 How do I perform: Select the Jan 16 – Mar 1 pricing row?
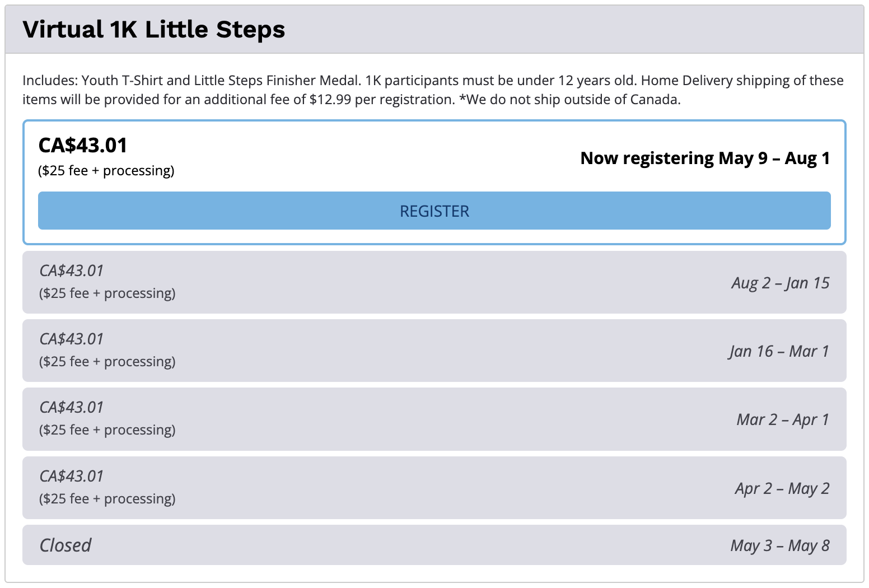[434, 351]
